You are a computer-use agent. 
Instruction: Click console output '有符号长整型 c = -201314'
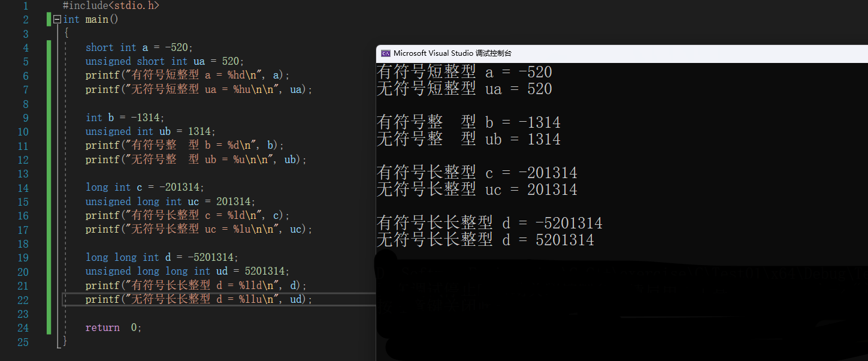[477, 173]
